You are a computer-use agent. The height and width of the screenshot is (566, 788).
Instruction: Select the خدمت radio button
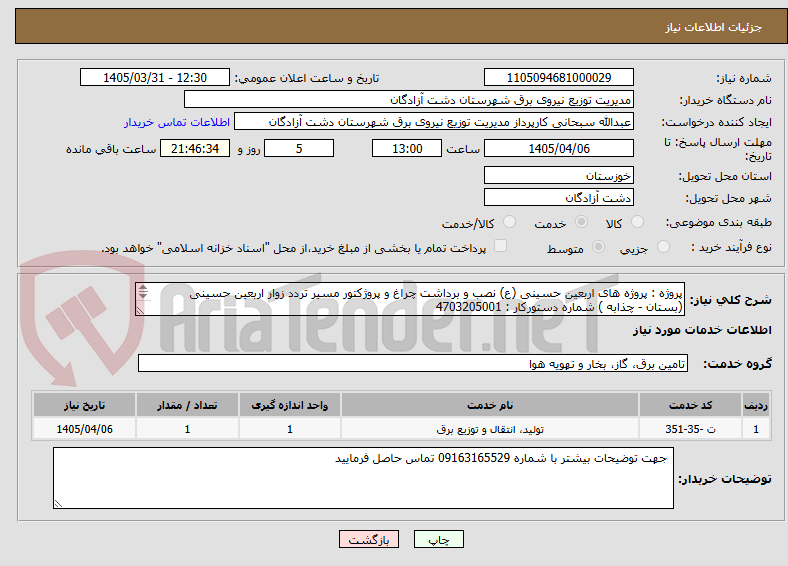pos(581,222)
